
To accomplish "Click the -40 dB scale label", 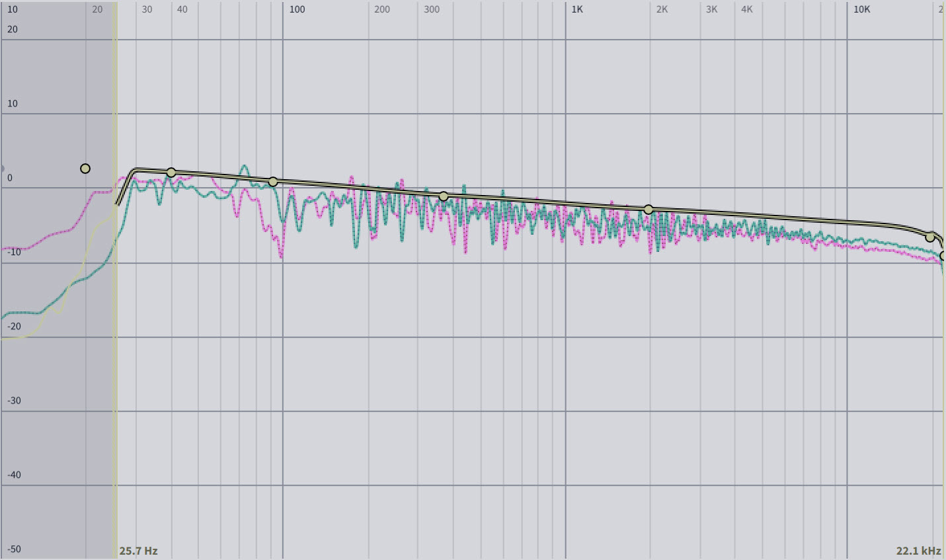I will [x=14, y=474].
